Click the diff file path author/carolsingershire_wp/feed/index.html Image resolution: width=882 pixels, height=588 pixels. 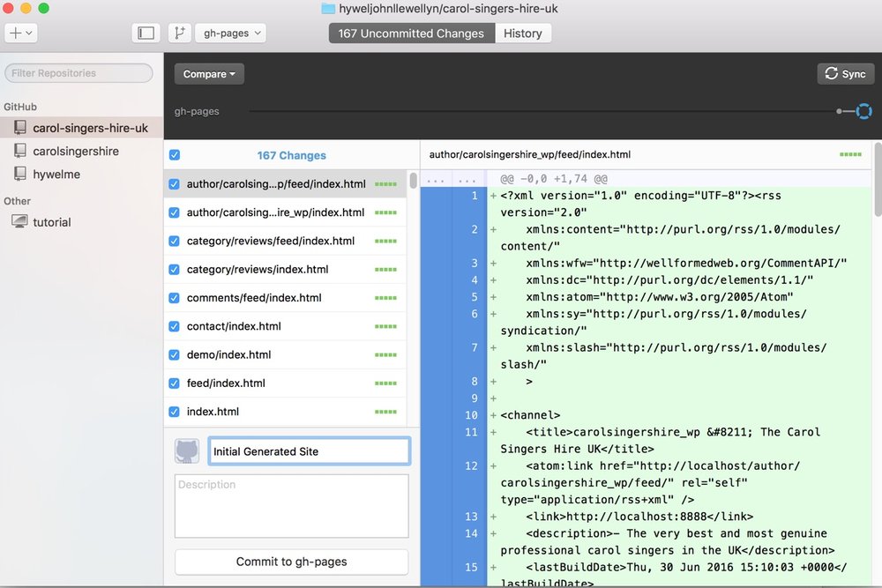pyautogui.click(x=530, y=154)
